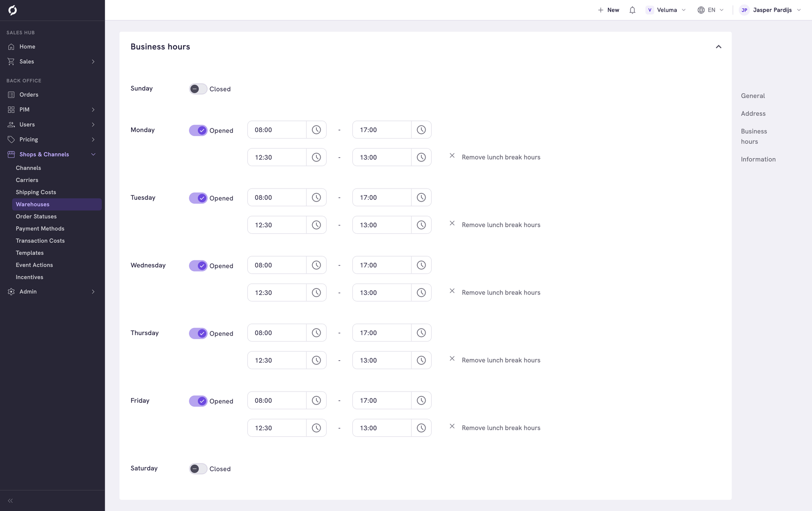The width and height of the screenshot is (812, 511).
Task: Toggle the Wednesday Opened switch
Action: point(198,266)
